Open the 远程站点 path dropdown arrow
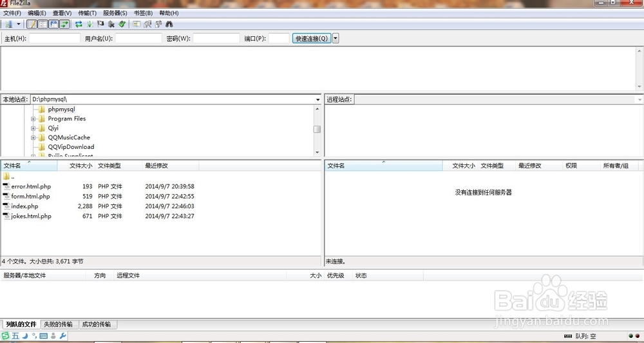 639,99
